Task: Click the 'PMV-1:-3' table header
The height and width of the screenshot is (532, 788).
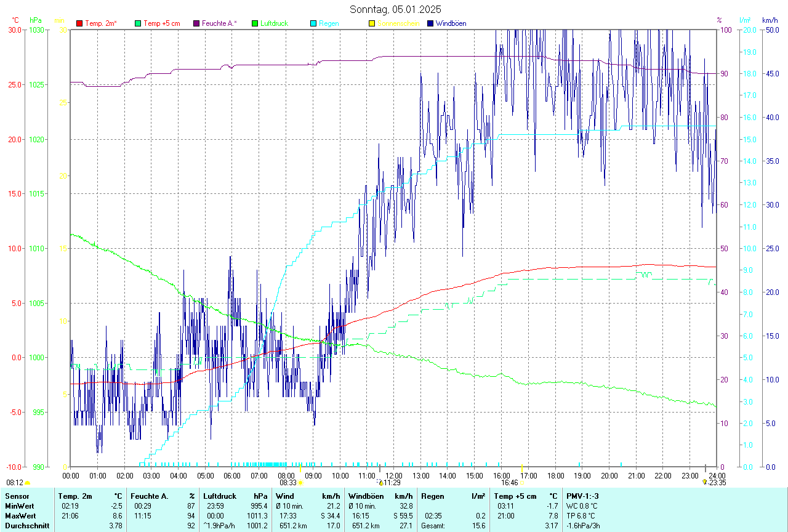Action: point(583,496)
